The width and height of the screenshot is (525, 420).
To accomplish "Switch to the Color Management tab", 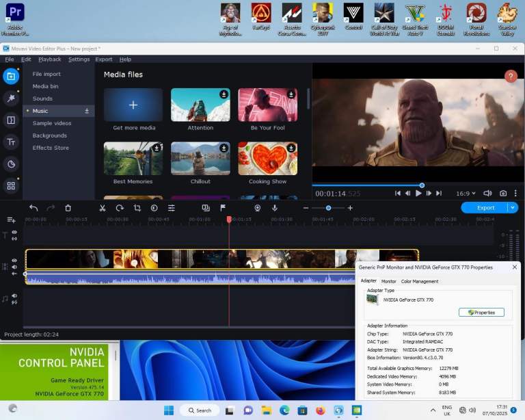I will 420,281.
